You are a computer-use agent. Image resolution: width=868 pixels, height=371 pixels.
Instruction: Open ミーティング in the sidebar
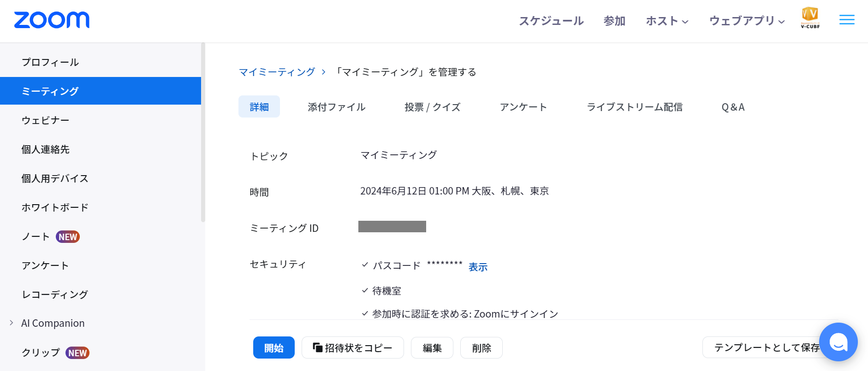coord(101,91)
